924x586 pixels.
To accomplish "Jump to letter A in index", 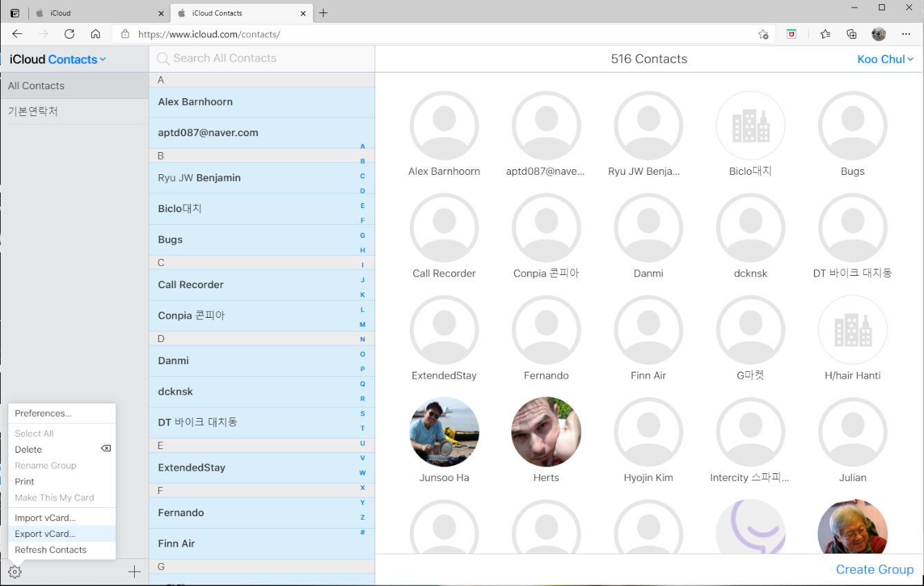I will coord(362,146).
